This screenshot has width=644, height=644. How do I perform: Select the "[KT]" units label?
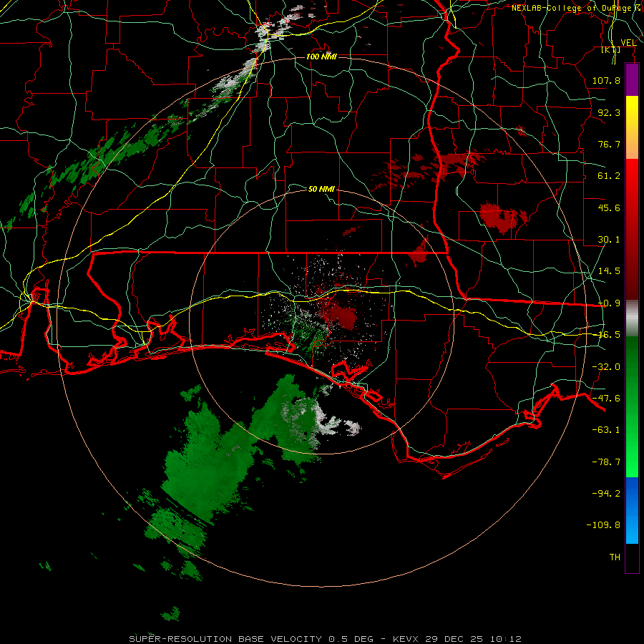(611, 49)
